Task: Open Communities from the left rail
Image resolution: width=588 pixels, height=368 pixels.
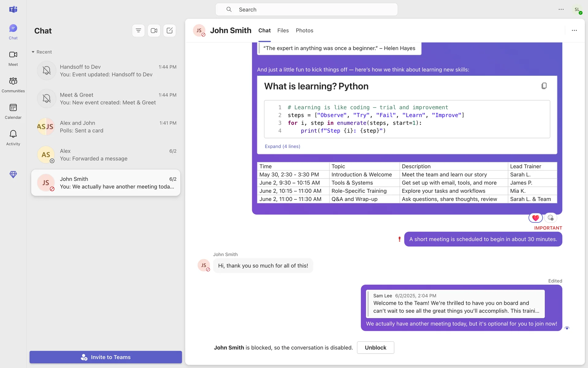Action: coord(13,85)
